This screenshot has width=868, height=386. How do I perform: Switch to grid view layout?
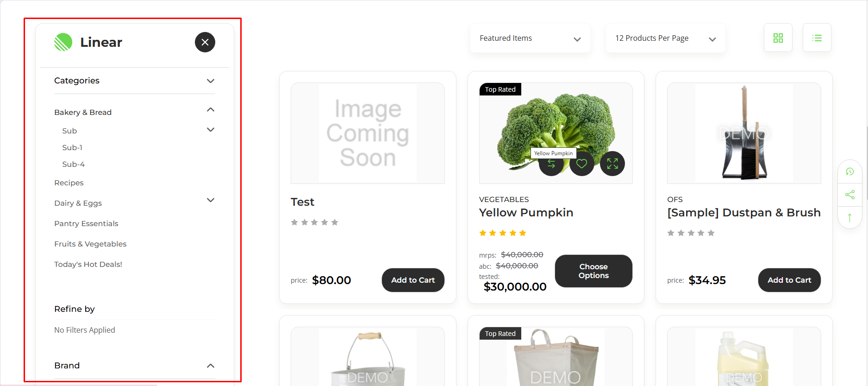[778, 38]
